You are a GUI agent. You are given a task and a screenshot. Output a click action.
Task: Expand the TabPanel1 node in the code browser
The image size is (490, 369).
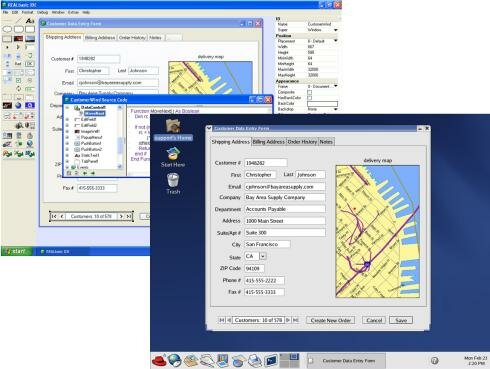tap(67, 161)
